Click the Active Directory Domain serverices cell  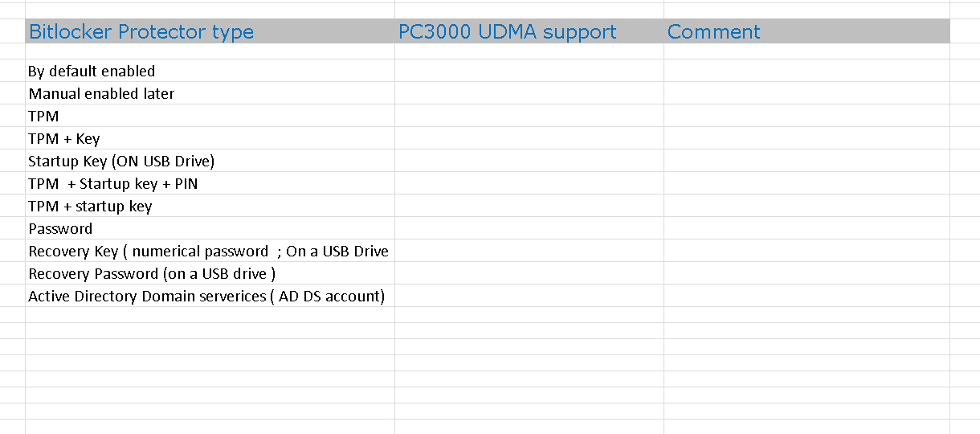click(210, 296)
